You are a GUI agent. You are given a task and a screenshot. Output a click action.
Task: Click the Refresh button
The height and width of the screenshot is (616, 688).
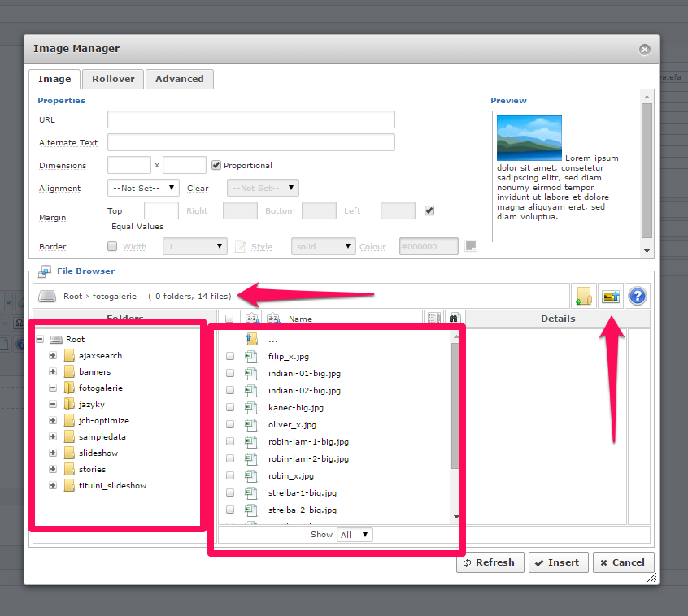point(489,562)
